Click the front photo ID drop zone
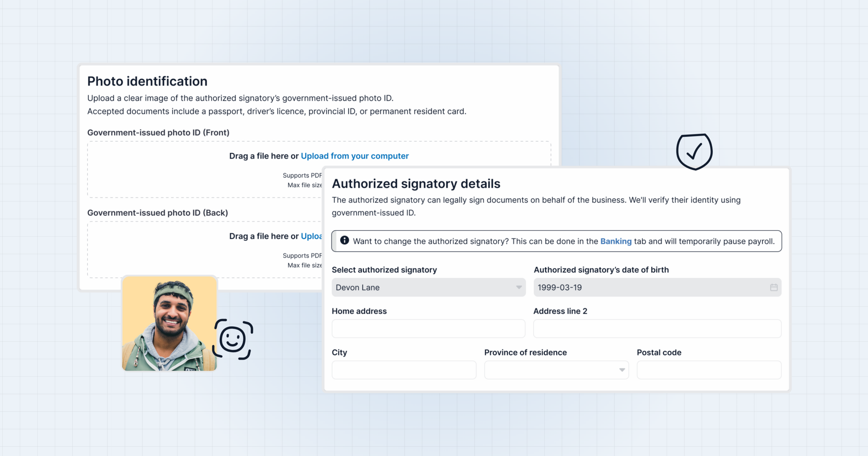The height and width of the screenshot is (456, 868). (319, 169)
